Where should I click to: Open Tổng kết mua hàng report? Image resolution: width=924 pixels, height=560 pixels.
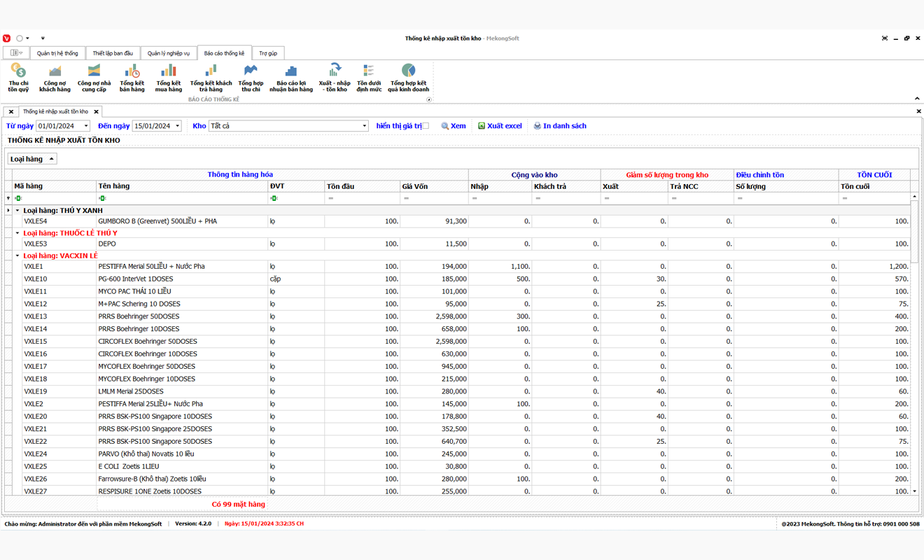[x=168, y=78]
